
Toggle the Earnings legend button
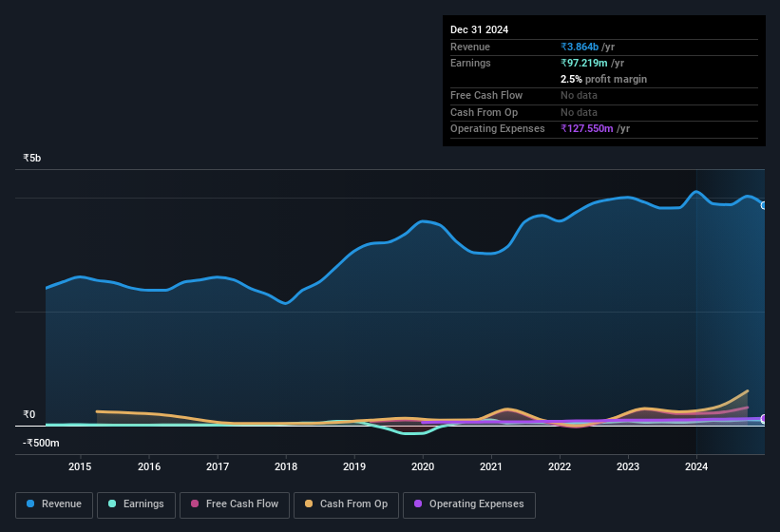136,504
